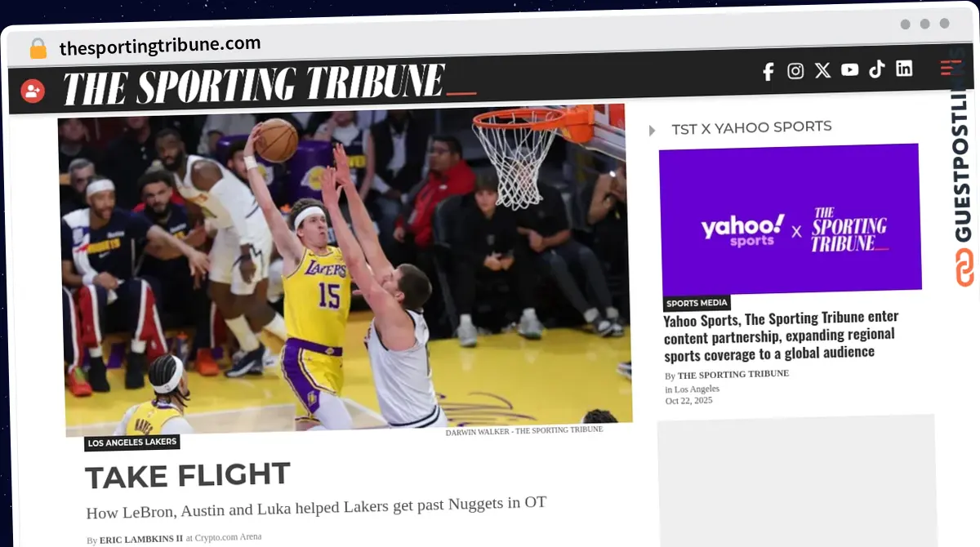Click the padlock icon in the address bar
Viewport: 980px width, 547px height.
coord(38,47)
